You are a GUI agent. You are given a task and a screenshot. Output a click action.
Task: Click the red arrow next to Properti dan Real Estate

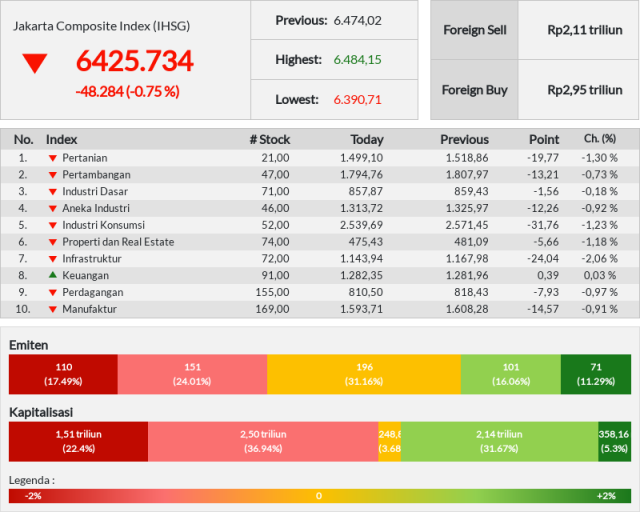(53, 242)
